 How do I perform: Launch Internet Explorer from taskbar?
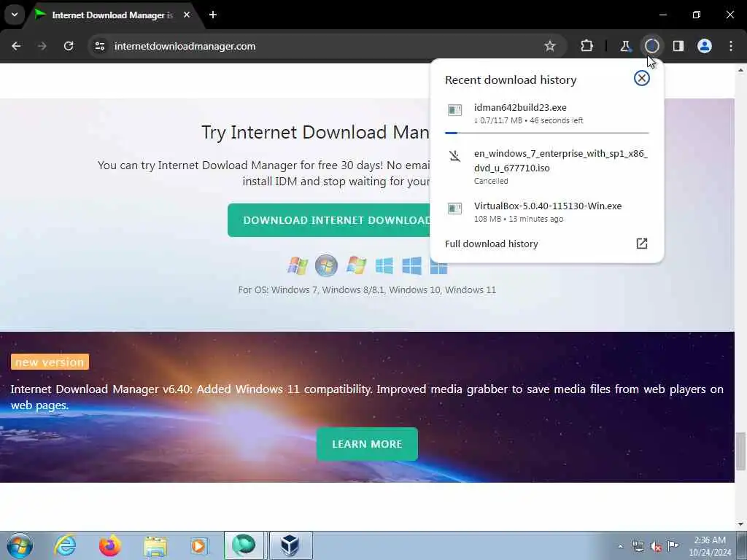tap(65, 545)
